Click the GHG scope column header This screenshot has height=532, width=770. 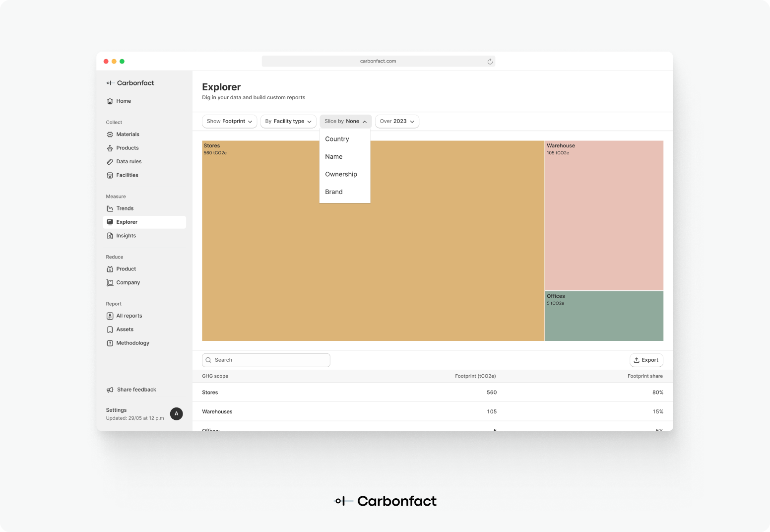[x=215, y=376]
